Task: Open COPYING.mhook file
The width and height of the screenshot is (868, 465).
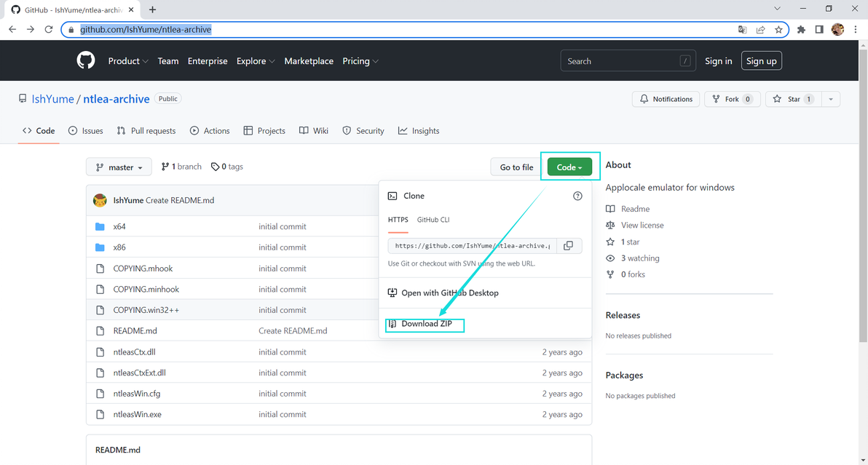Action: [143, 269]
